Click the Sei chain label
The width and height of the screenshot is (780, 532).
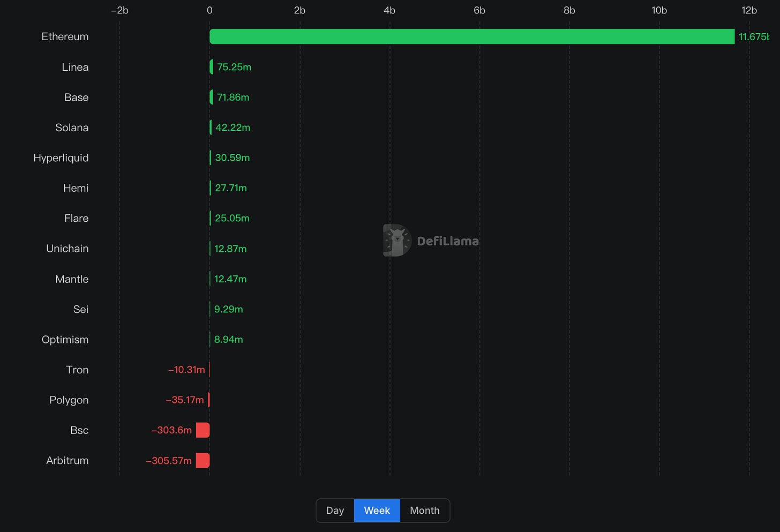point(81,309)
